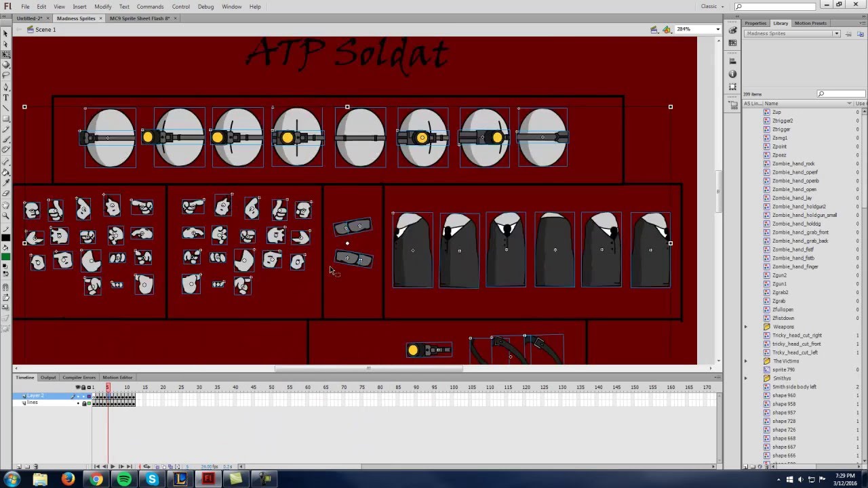Select the Paint Bucket tool

point(7,171)
